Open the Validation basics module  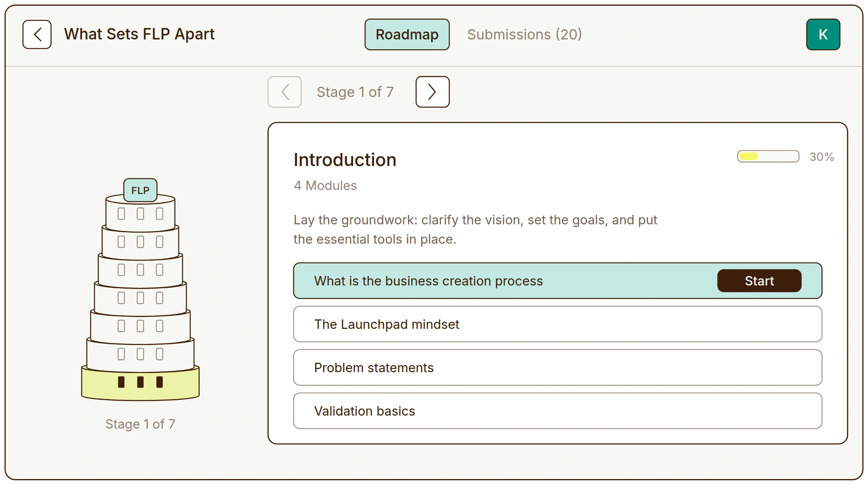(557, 411)
